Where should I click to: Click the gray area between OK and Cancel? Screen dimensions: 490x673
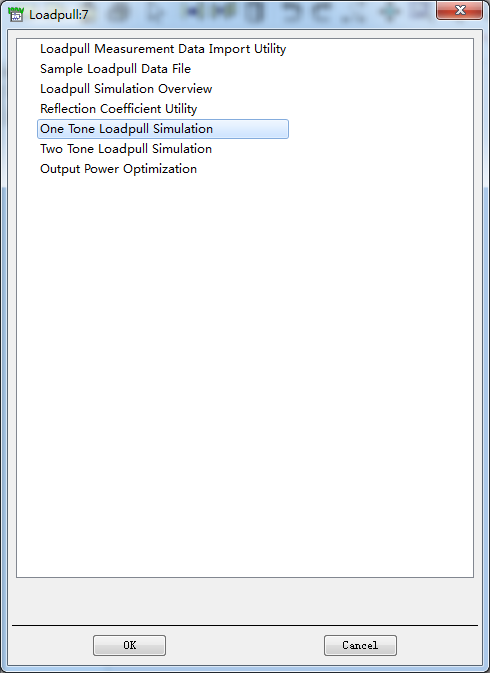245,645
